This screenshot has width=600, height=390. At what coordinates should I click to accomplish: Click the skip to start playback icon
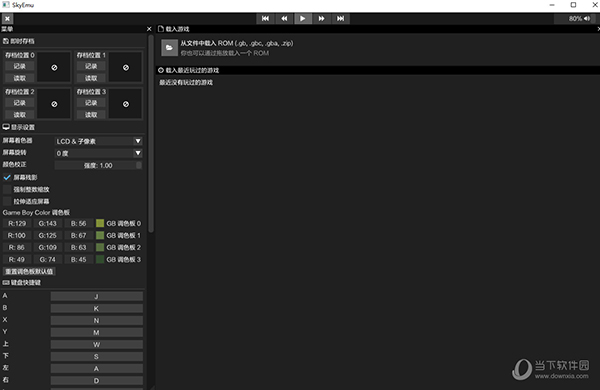pyautogui.click(x=265, y=18)
